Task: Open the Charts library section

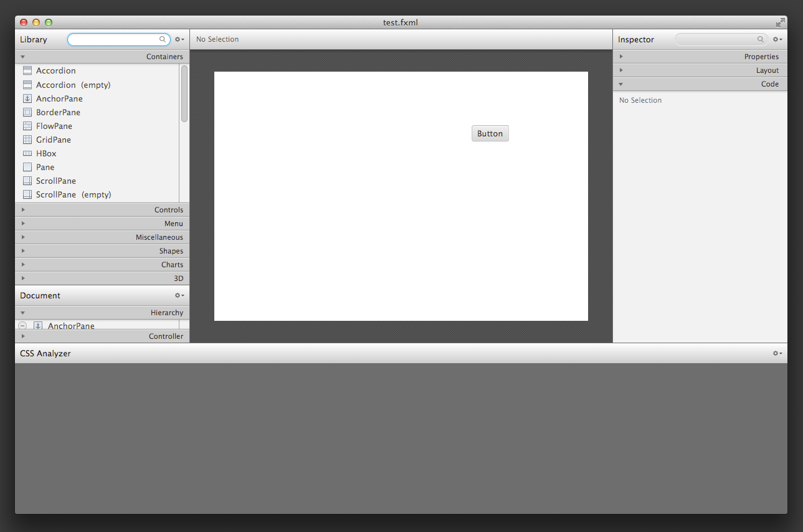Action: (102, 265)
